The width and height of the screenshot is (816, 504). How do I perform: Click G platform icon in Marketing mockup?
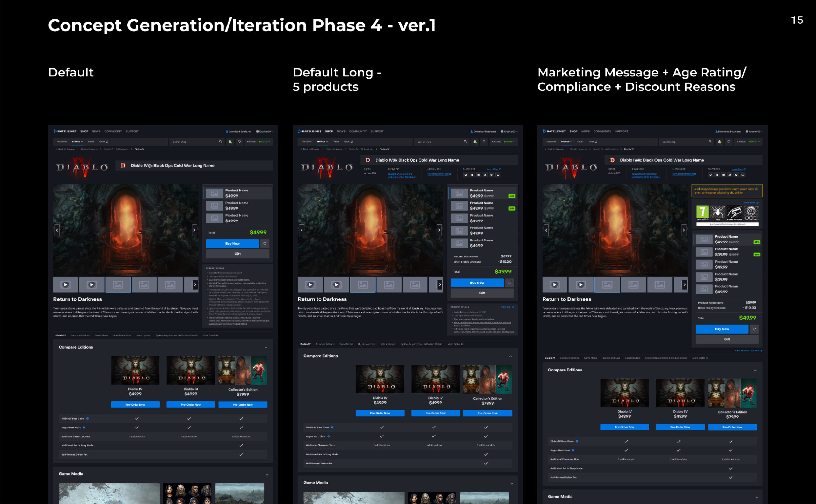point(743,175)
